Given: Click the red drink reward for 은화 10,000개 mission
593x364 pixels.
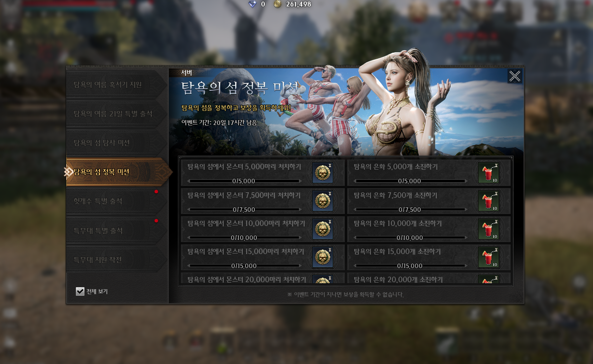Looking at the screenshot, I should (488, 229).
